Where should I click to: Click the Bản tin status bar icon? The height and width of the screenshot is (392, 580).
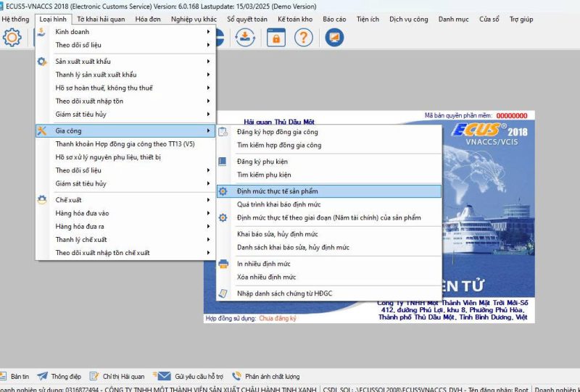click(3, 376)
